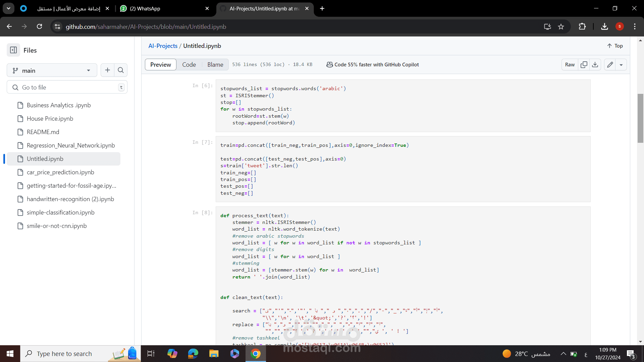The height and width of the screenshot is (362, 644).
Task: Add a new file with plus icon
Action: [107, 70]
